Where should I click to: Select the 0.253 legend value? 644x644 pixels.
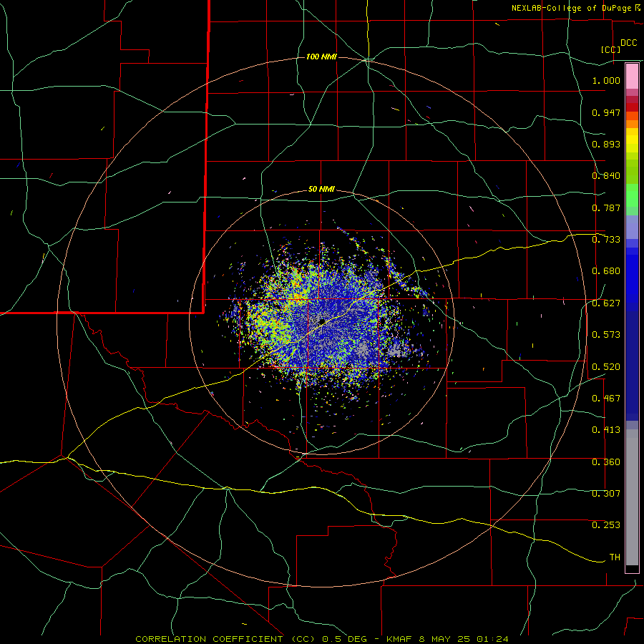pos(606,525)
